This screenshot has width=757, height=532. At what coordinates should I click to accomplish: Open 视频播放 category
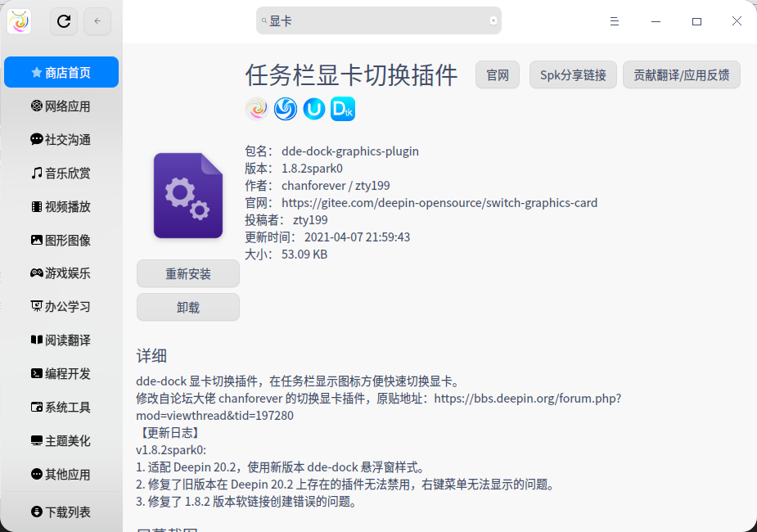tap(61, 206)
